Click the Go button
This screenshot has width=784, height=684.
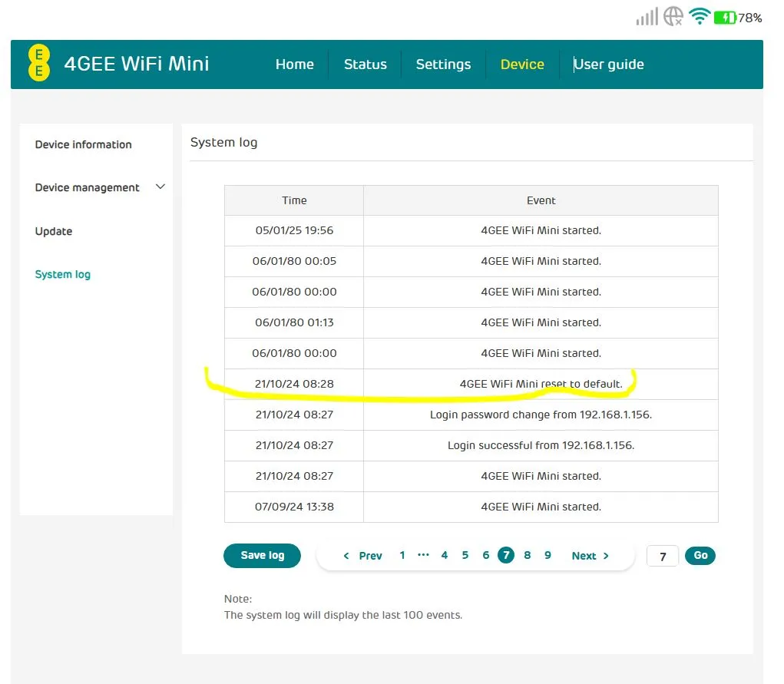point(700,556)
